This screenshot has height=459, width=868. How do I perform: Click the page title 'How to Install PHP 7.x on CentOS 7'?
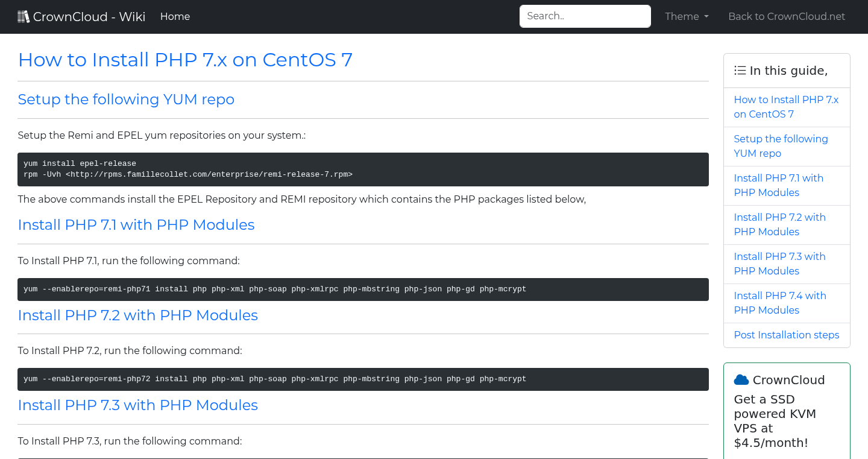(x=184, y=60)
